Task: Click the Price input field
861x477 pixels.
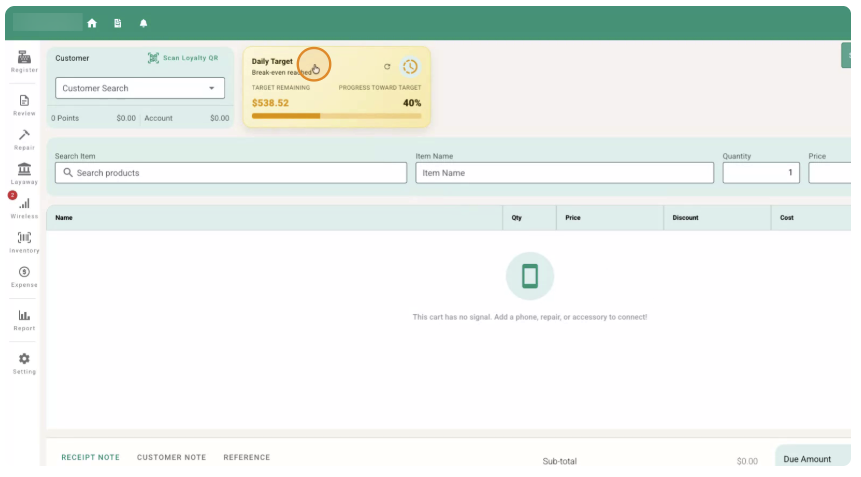Action: (x=830, y=172)
